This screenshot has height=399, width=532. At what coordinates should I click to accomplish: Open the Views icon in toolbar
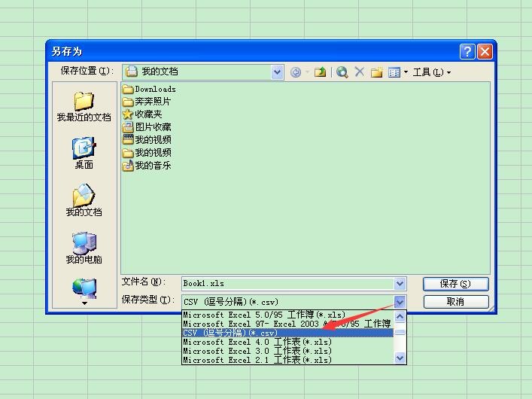point(394,72)
